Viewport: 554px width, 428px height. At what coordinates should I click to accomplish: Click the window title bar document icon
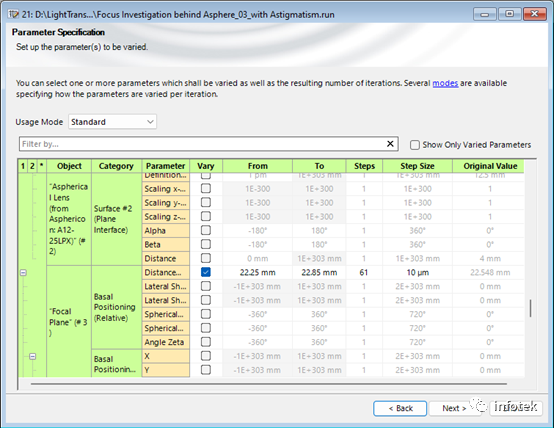tap(13, 14)
